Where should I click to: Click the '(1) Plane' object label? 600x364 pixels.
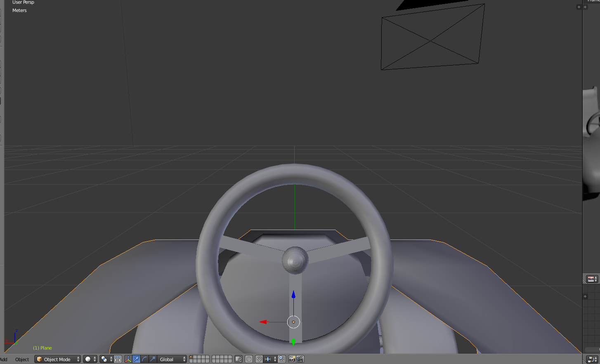pos(43,348)
